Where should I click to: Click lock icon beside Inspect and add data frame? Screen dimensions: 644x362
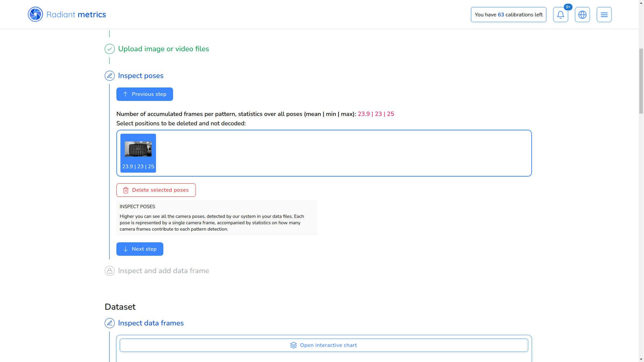[x=110, y=271]
